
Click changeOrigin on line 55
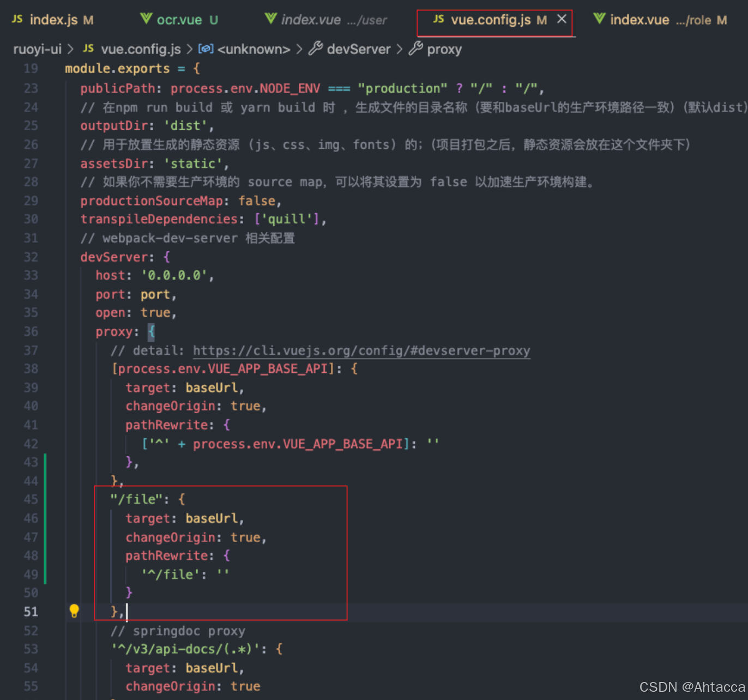171,686
